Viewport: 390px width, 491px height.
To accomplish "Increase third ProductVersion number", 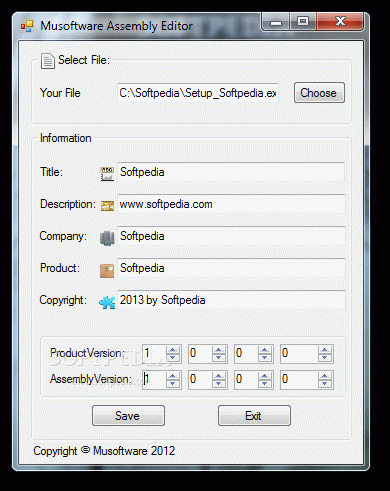I will [265, 350].
